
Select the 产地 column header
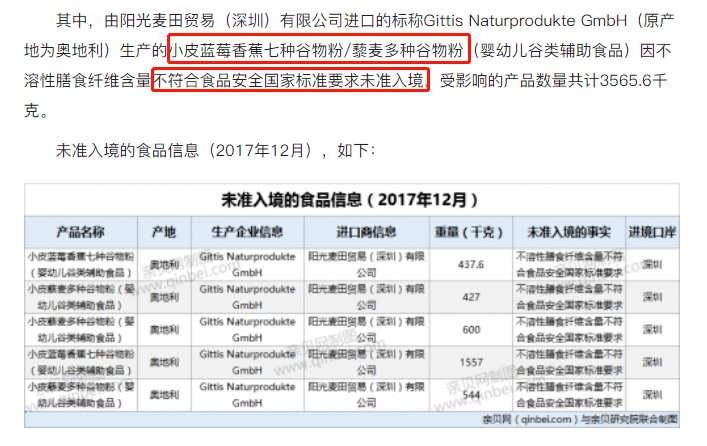163,232
